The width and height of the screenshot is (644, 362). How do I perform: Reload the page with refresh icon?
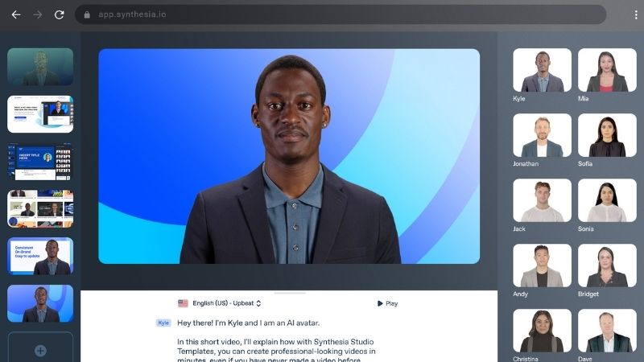59,14
